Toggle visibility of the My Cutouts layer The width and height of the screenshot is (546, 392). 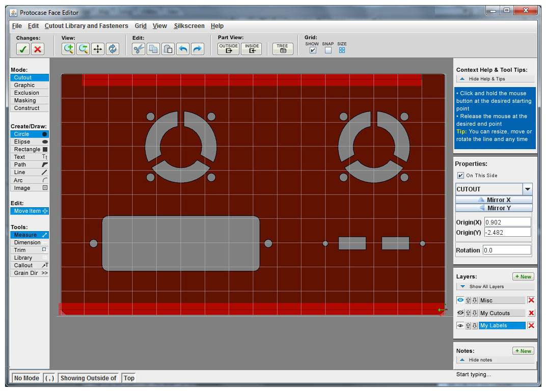click(460, 313)
